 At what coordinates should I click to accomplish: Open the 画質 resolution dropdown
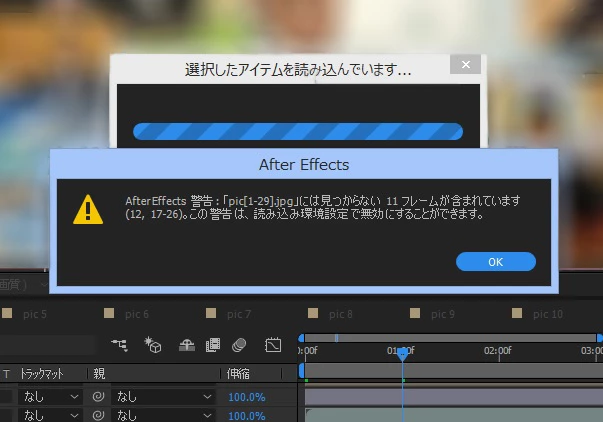click(24, 285)
